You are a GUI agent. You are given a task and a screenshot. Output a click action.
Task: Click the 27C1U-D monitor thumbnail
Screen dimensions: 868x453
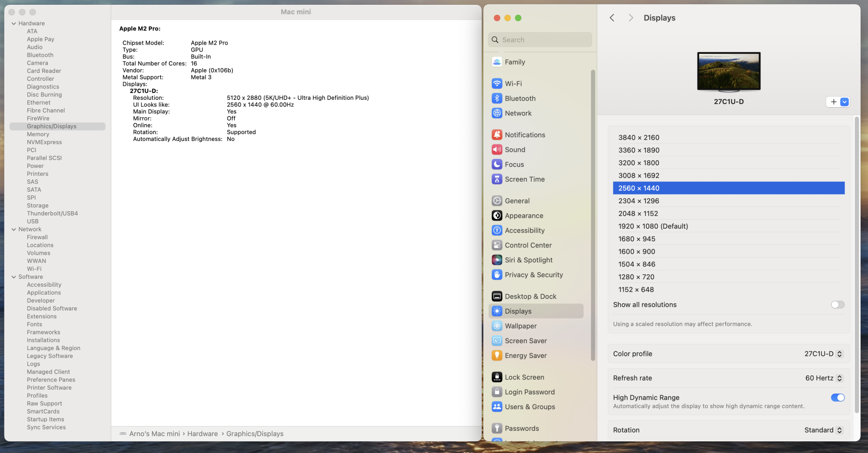click(x=729, y=72)
